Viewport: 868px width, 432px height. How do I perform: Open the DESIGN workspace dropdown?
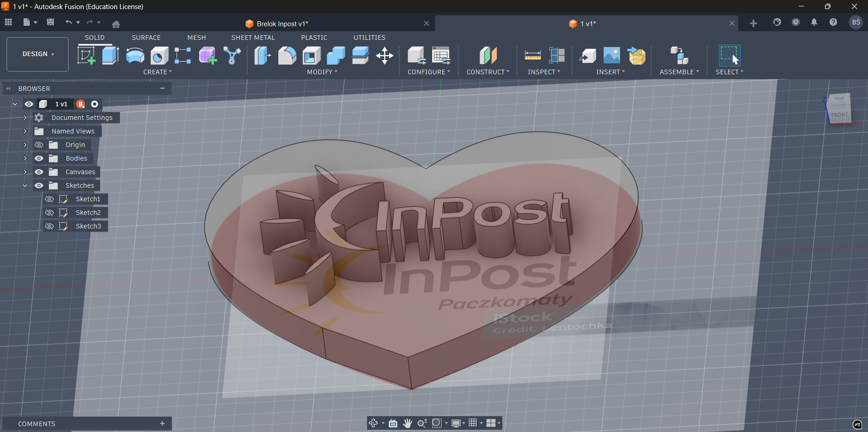[38, 54]
